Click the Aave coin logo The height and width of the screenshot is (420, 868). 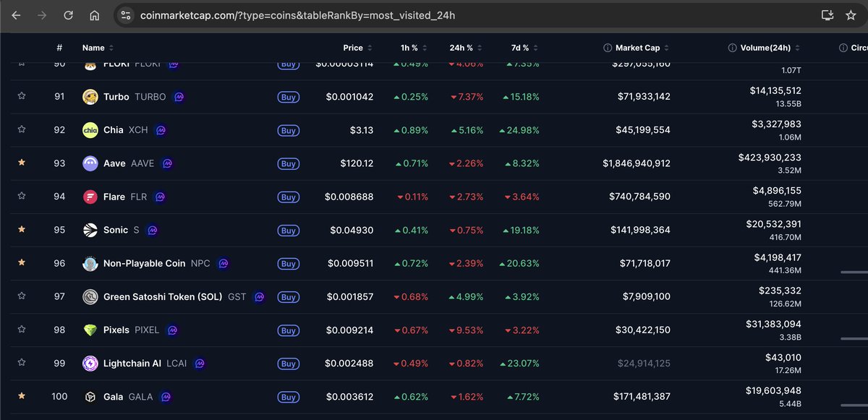click(x=90, y=163)
